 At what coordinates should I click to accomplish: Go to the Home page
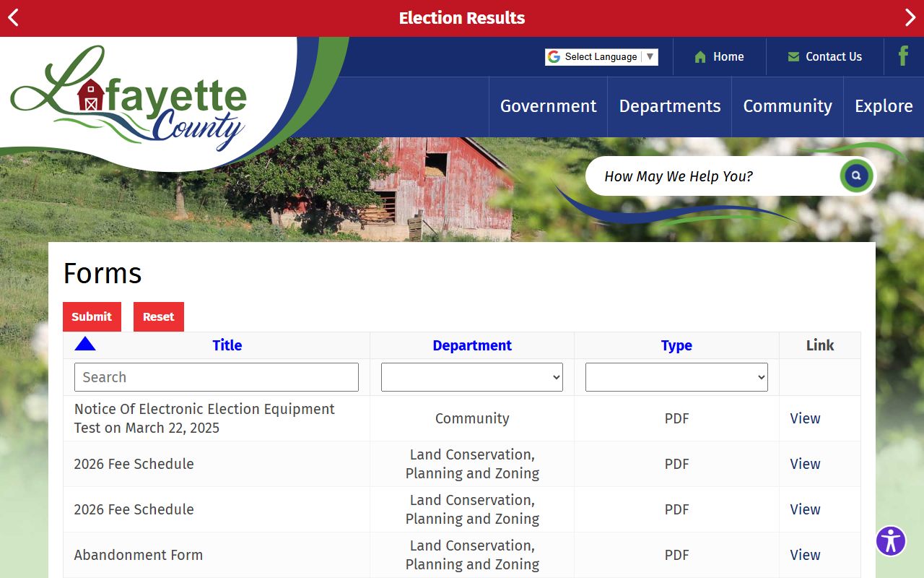pyautogui.click(x=719, y=56)
